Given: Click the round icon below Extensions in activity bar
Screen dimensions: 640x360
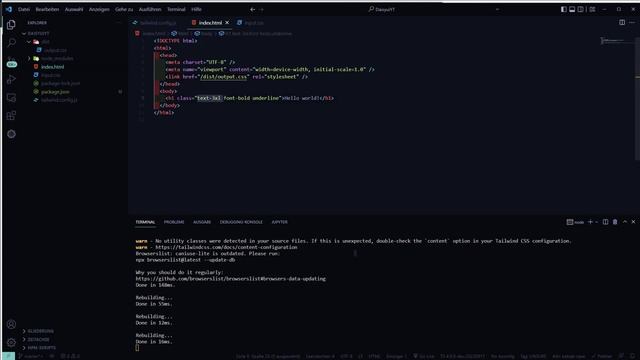Looking at the screenshot, I should point(11,134).
